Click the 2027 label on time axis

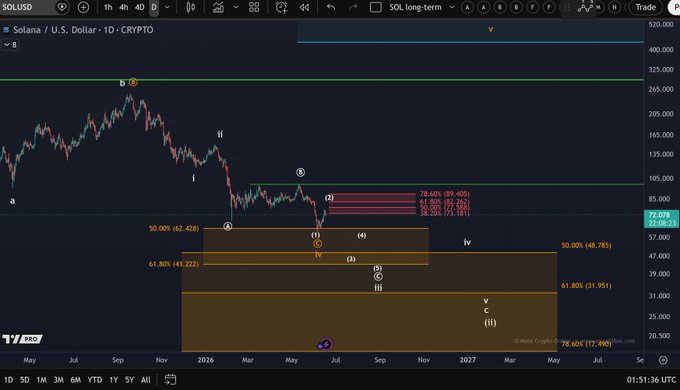click(x=468, y=360)
